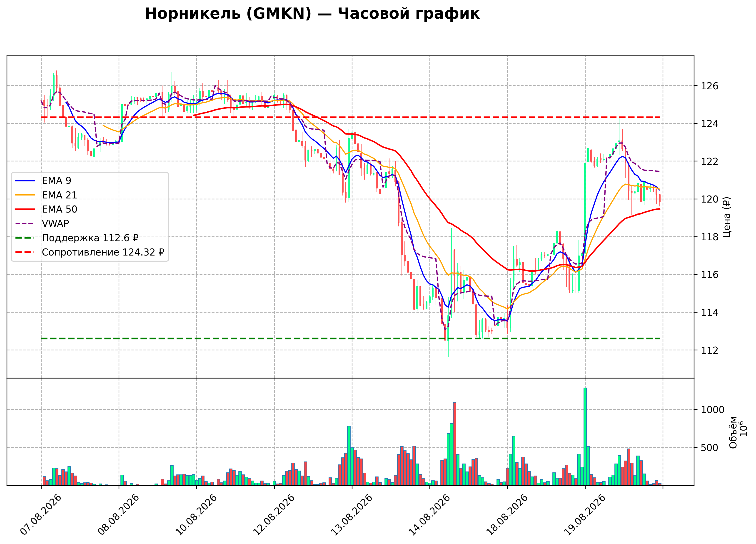Click the price axis value 124

pyautogui.click(x=710, y=124)
